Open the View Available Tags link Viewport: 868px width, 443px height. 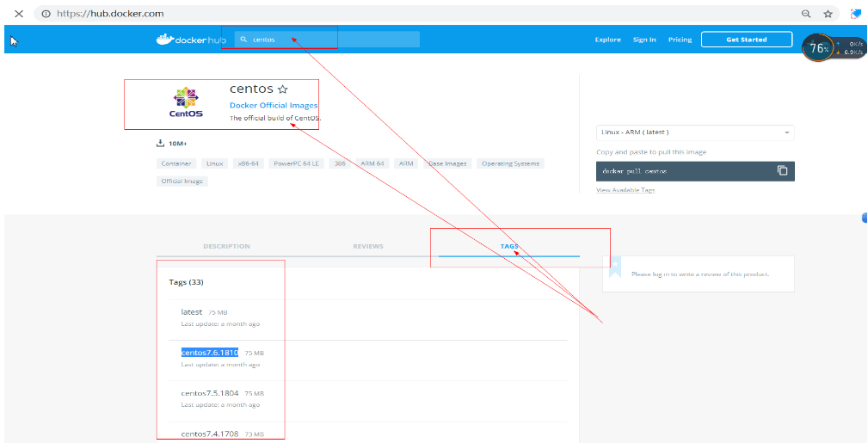coord(625,190)
